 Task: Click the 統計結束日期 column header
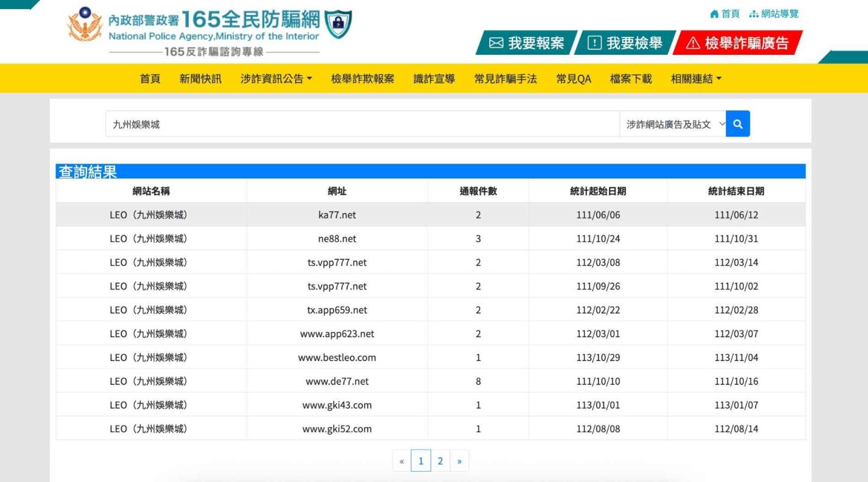pos(736,191)
